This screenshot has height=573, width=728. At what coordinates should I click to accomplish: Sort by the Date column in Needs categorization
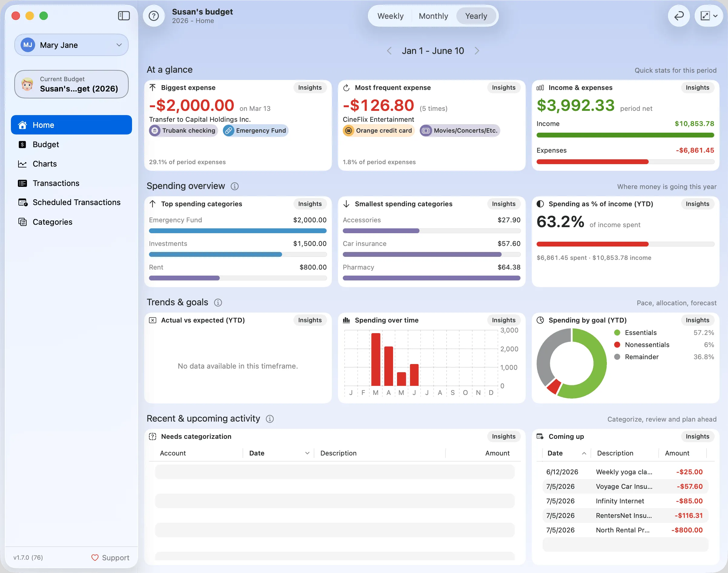tap(279, 453)
